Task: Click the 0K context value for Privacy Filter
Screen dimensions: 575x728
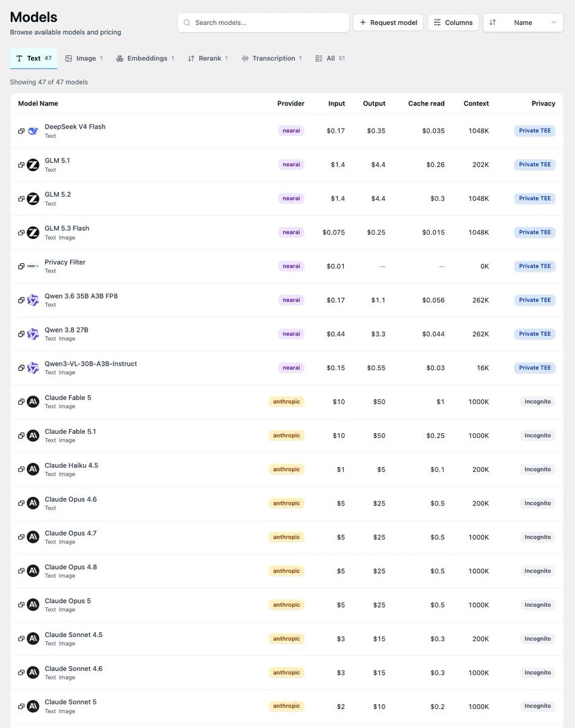Action: pyautogui.click(x=485, y=266)
